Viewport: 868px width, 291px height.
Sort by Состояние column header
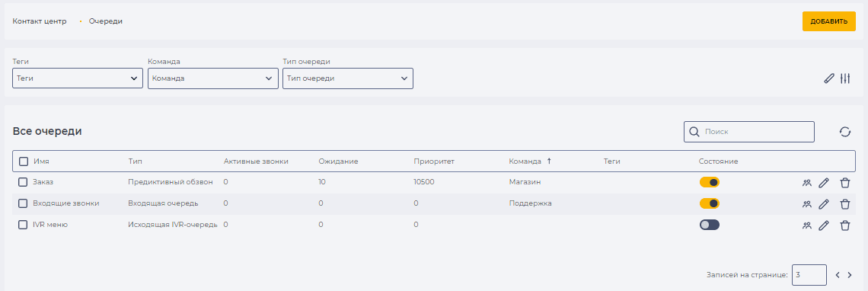pos(719,161)
